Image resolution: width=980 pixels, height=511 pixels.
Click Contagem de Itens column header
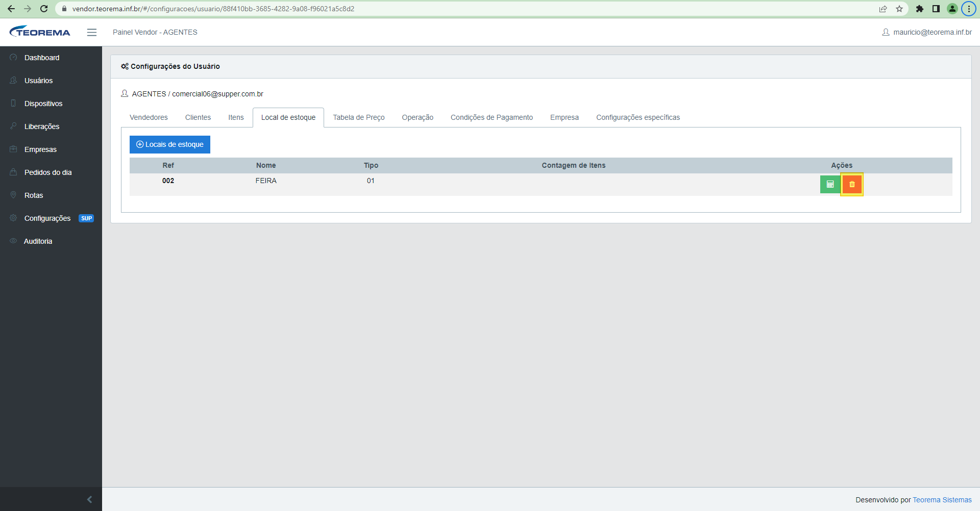[574, 165]
